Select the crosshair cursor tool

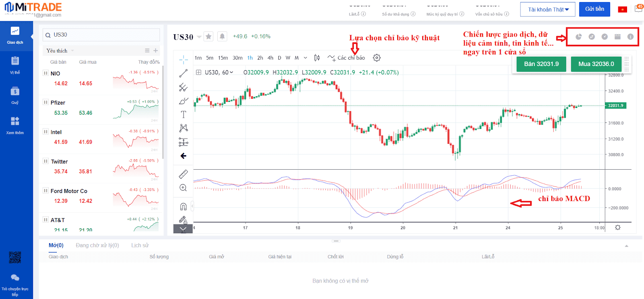tap(184, 60)
